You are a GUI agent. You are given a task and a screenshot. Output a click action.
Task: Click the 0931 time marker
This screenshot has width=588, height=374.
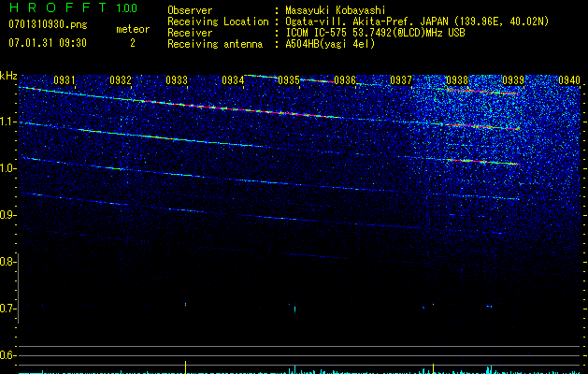[65, 79]
